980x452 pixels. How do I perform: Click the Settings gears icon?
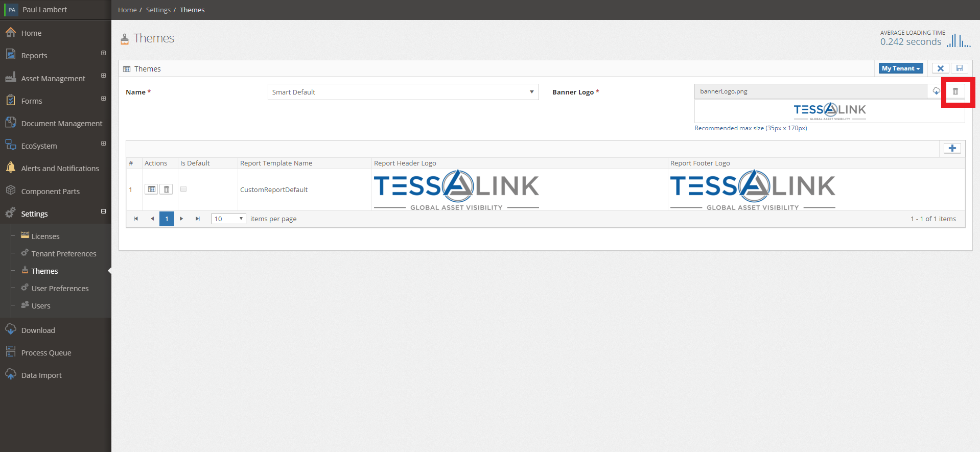(11, 213)
